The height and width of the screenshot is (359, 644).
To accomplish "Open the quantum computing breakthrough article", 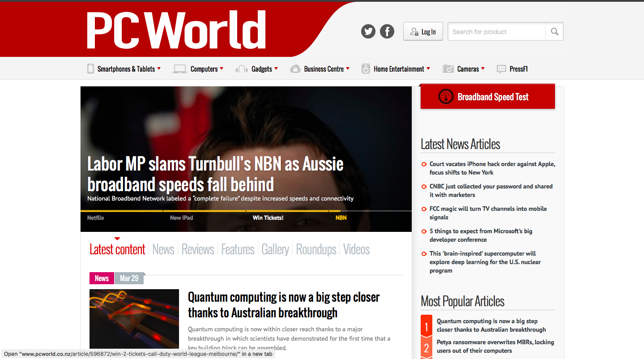I will coord(283,304).
